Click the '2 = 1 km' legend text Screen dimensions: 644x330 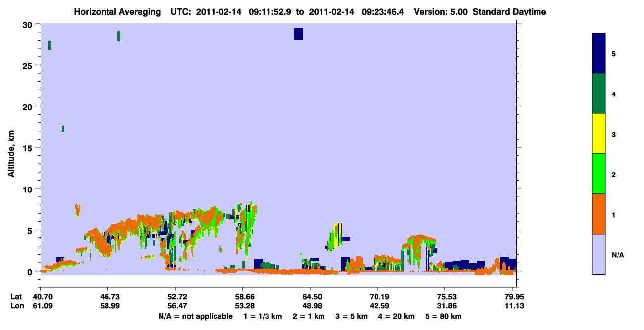coord(309,316)
